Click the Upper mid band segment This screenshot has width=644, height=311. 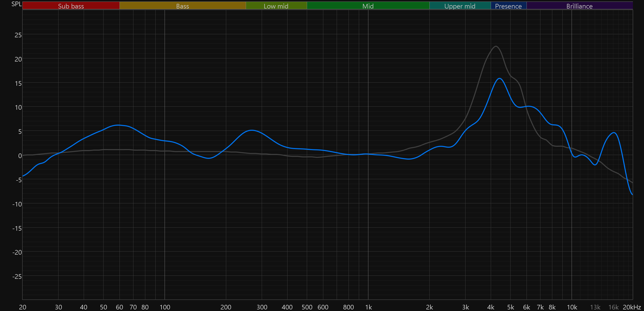pos(460,6)
